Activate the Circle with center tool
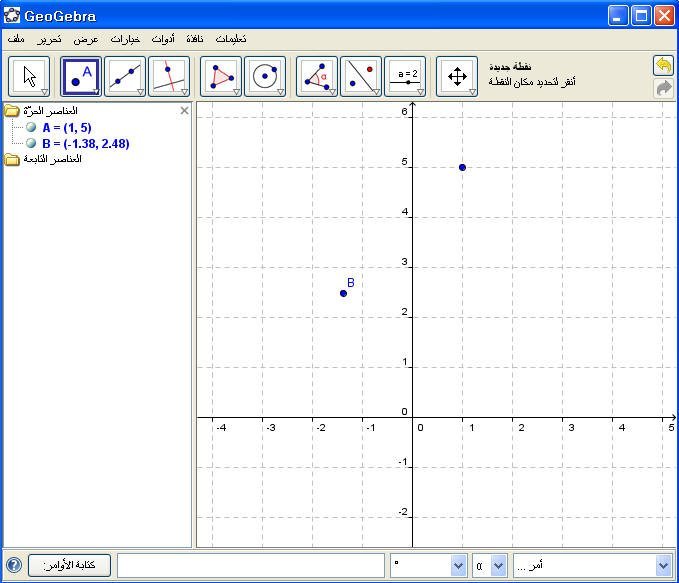This screenshot has width=679, height=583. pyautogui.click(x=265, y=77)
